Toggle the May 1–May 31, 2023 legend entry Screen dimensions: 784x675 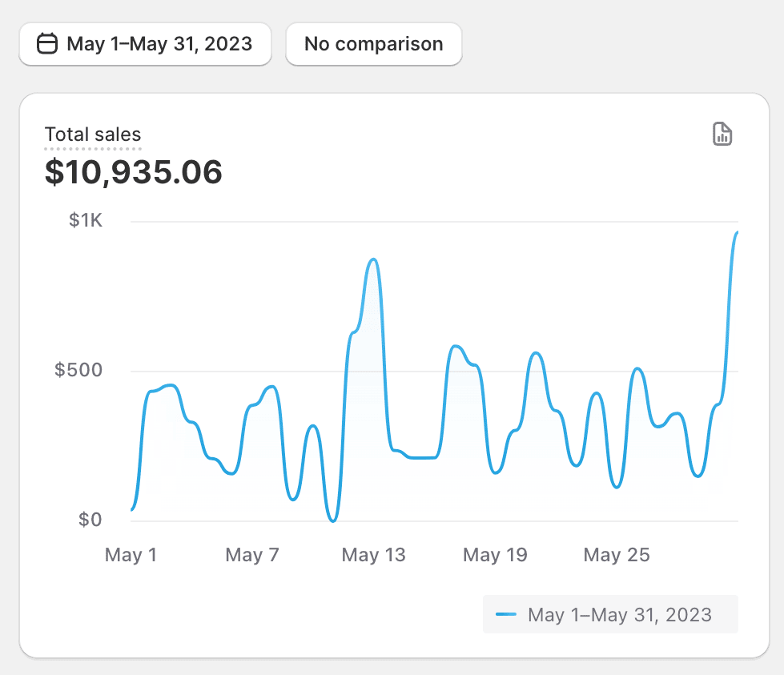(x=610, y=614)
